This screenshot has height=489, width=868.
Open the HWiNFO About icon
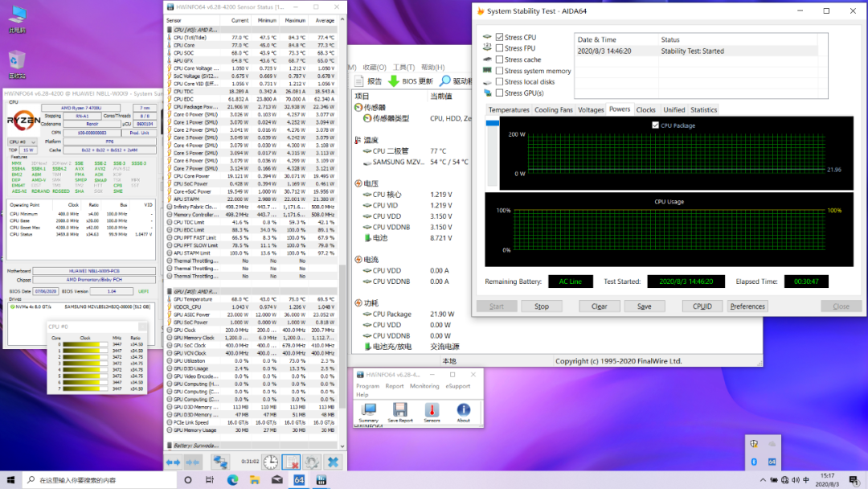pos(464,411)
